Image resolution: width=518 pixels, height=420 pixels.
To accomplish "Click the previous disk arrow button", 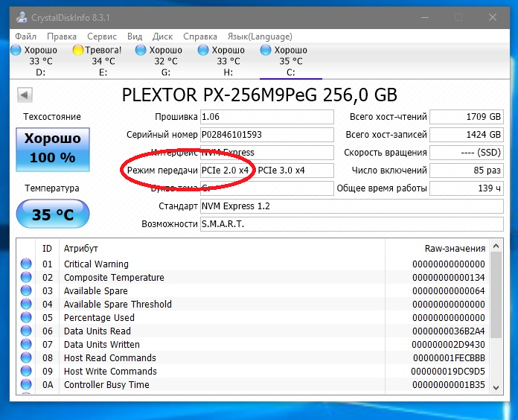I will coord(25,95).
